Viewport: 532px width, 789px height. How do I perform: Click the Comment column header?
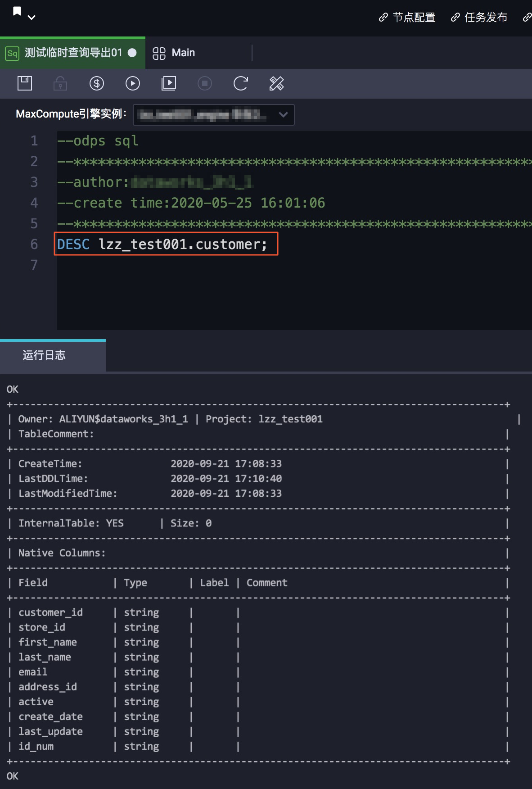pos(267,583)
